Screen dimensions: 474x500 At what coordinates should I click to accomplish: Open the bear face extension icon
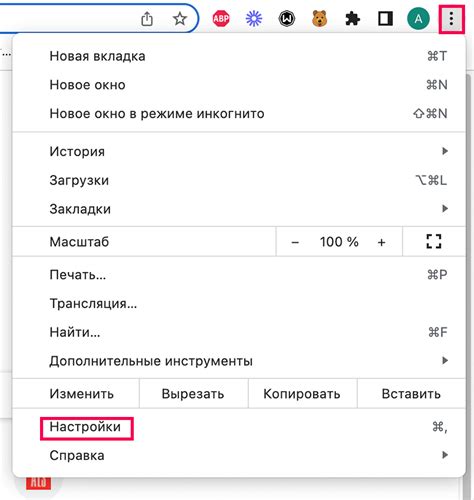click(x=319, y=19)
